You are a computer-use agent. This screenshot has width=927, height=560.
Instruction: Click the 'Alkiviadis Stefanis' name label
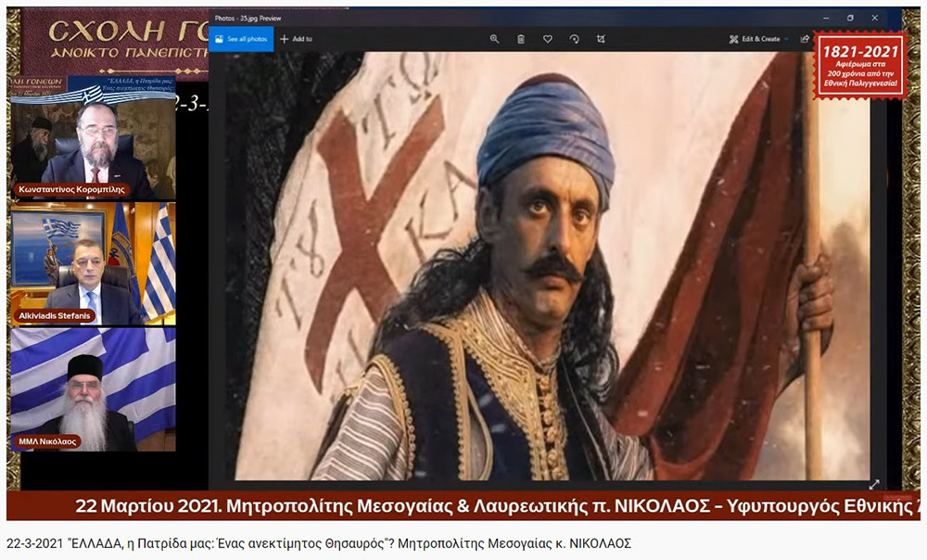click(55, 316)
